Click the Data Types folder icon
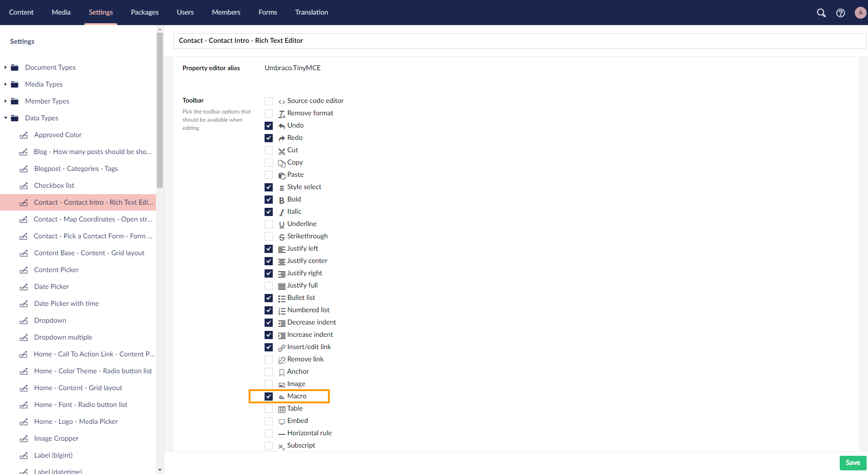 [x=15, y=118]
